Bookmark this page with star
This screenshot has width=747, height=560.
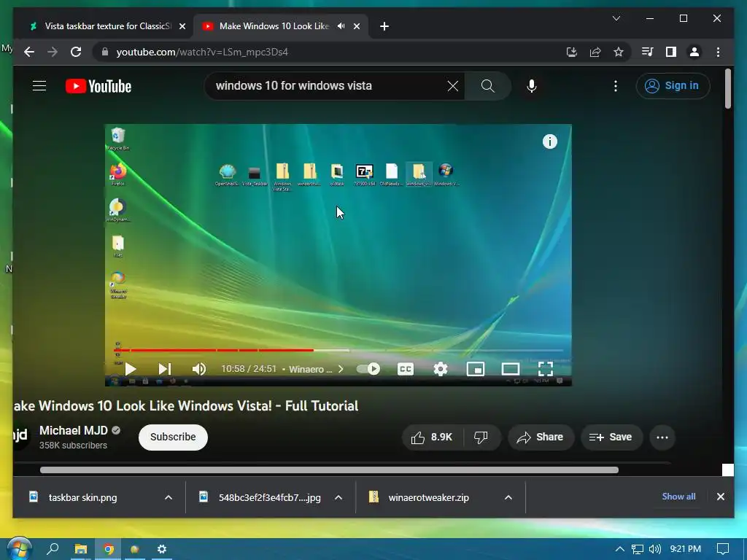click(x=619, y=52)
